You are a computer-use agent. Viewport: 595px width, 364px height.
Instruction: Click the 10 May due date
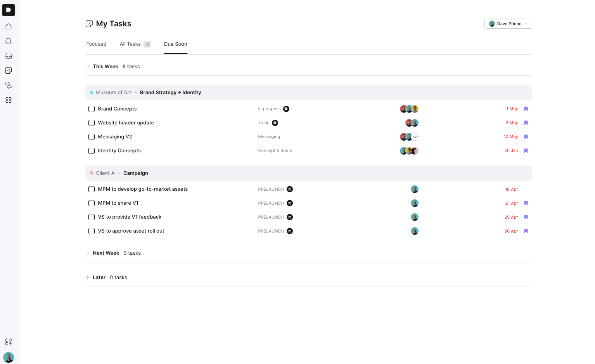pos(511,137)
